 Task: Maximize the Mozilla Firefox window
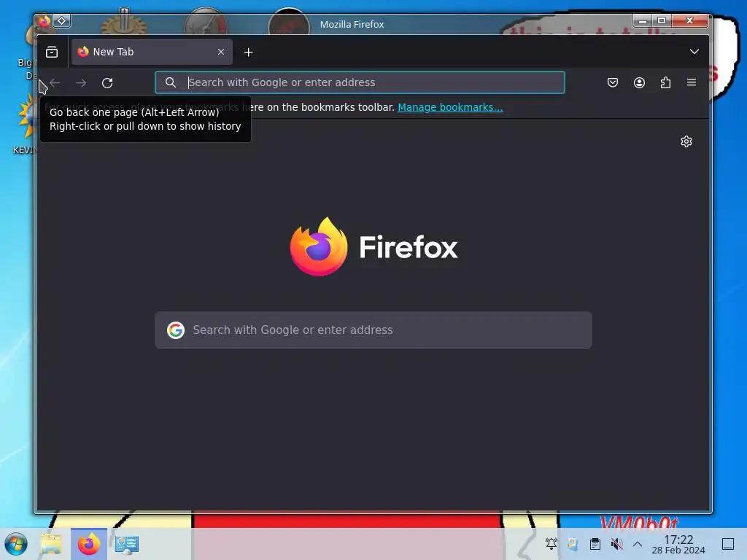click(x=661, y=20)
